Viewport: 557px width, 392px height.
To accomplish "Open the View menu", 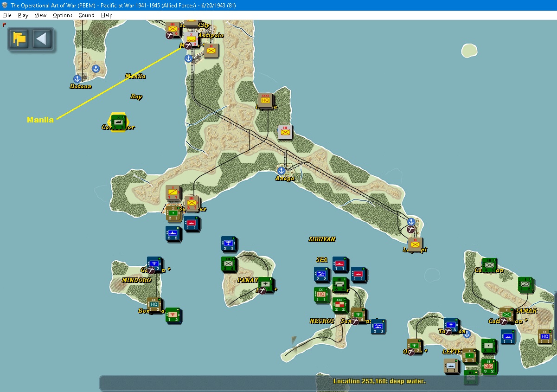I will pos(40,15).
